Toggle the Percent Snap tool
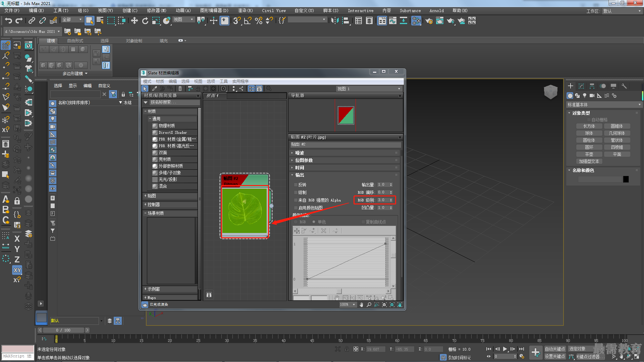The height and width of the screenshot is (362, 644). point(259,21)
